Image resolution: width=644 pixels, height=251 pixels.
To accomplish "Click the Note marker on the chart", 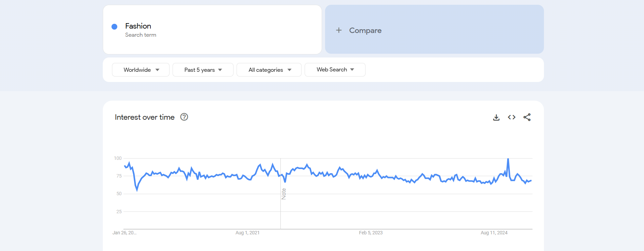I will click(x=284, y=194).
